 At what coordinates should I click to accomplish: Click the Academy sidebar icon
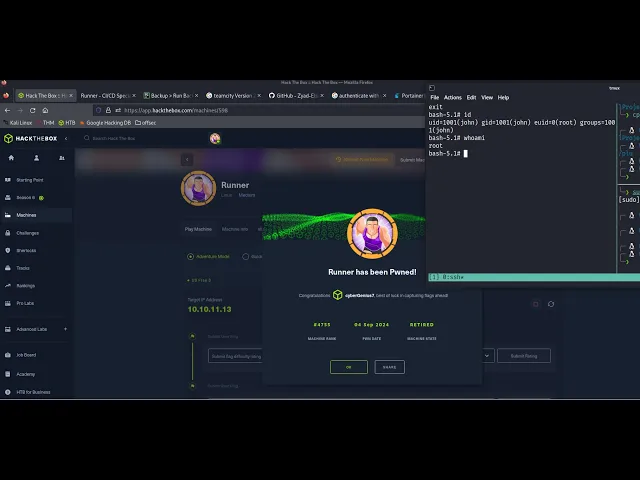[8, 374]
